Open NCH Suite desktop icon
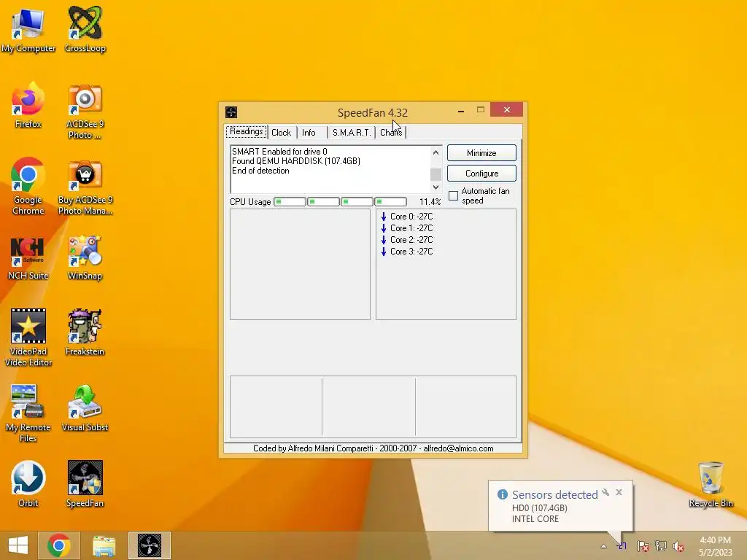The height and width of the screenshot is (560, 747). pos(28,258)
